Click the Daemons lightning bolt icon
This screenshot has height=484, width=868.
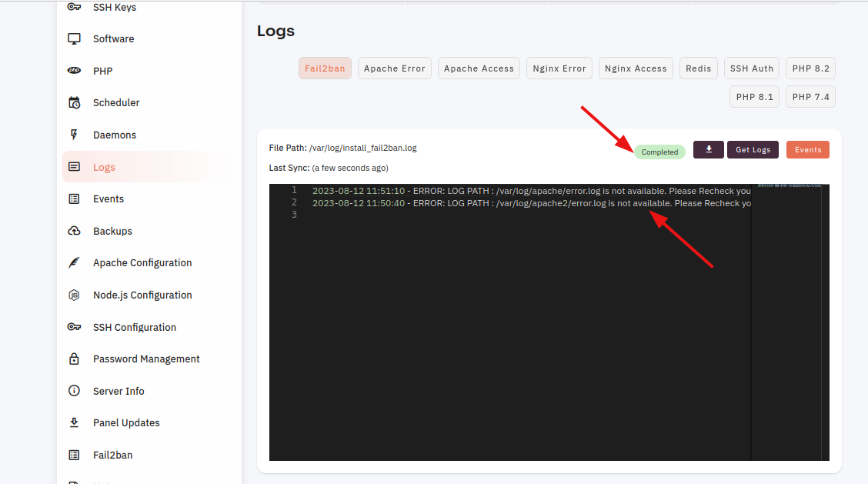pos(74,135)
